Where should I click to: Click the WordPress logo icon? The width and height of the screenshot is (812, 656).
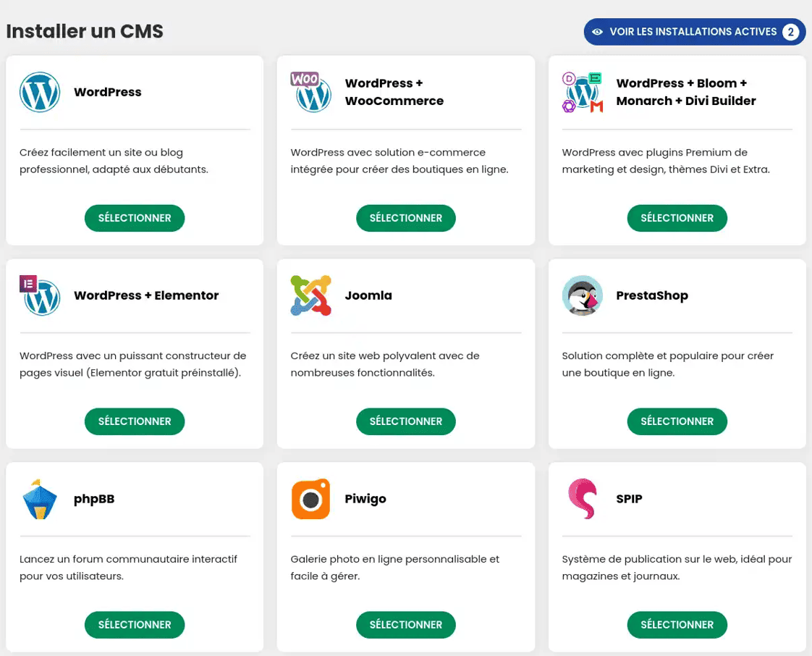(40, 92)
